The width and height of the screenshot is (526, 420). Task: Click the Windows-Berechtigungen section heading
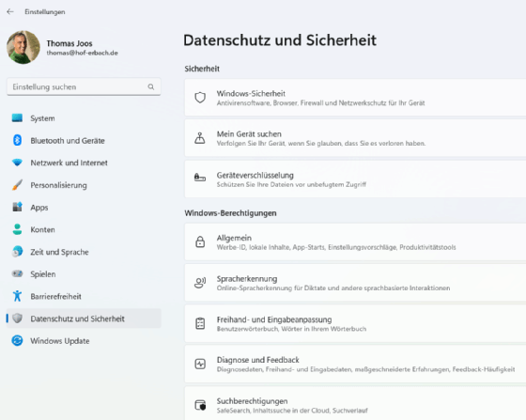[230, 213]
